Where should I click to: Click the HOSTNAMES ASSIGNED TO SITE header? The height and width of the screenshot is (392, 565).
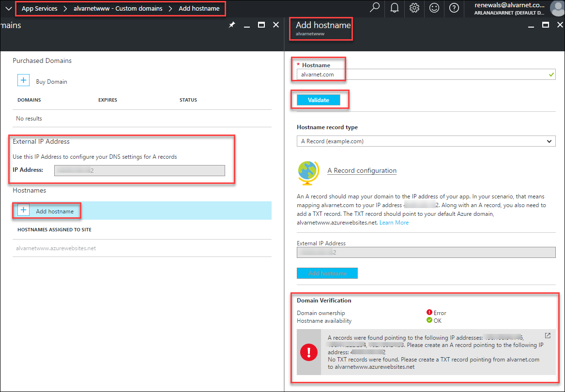54,229
